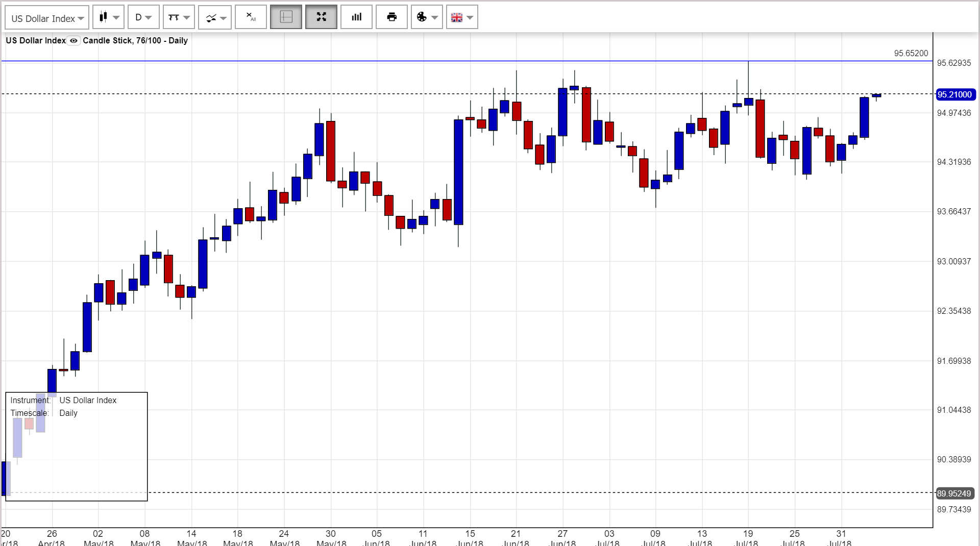980x546 pixels.
Task: Open the D timescale dropdown
Action: click(x=143, y=18)
